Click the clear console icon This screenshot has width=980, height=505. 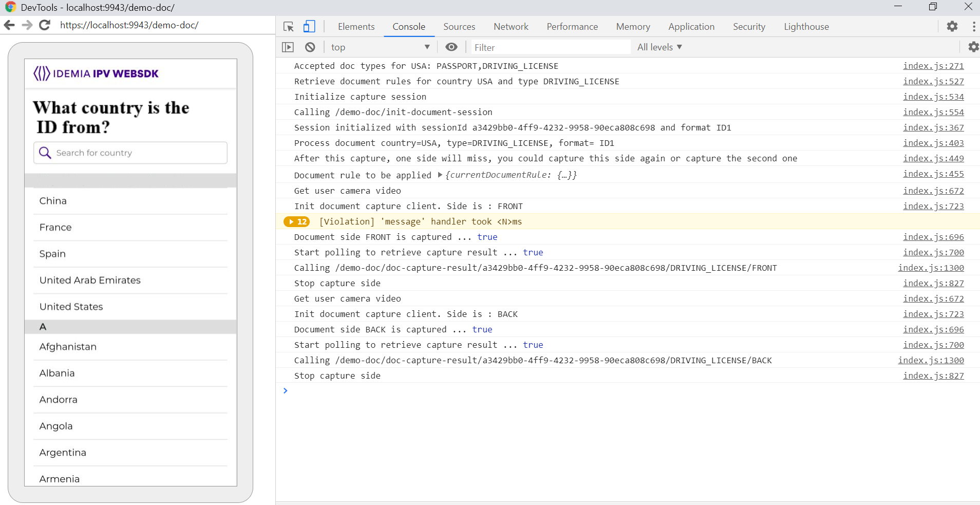tap(310, 47)
